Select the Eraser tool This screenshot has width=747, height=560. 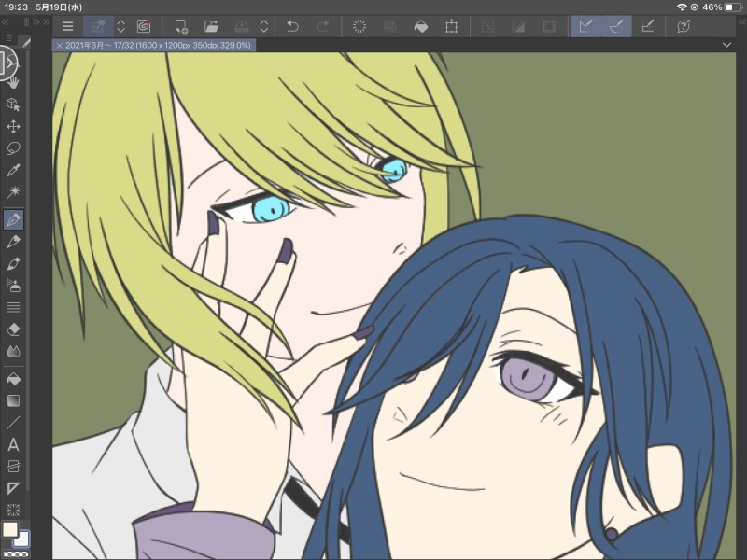pyautogui.click(x=13, y=329)
